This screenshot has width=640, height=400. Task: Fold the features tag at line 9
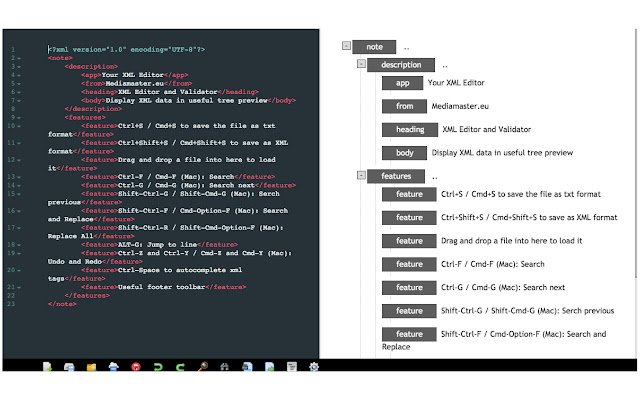tap(19, 118)
